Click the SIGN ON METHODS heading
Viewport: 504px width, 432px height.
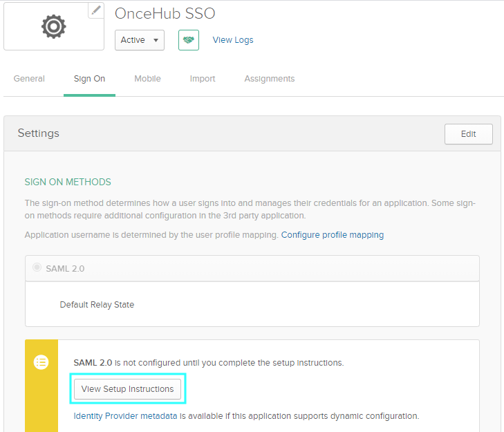click(68, 182)
